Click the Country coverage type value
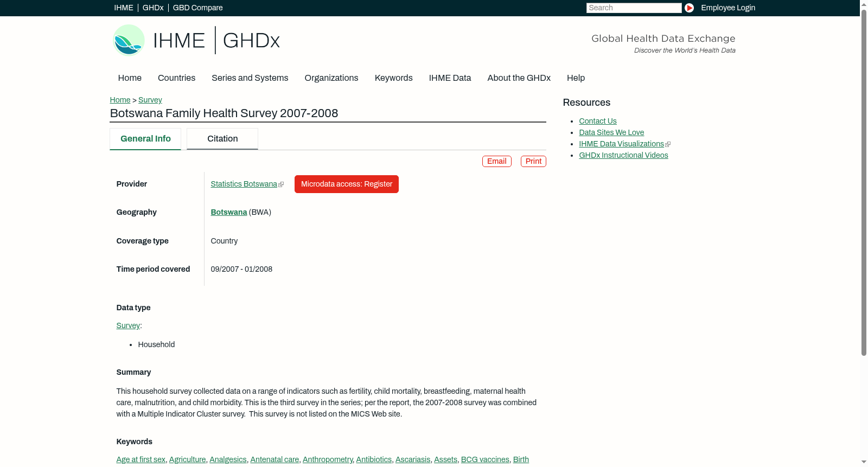This screenshot has width=868, height=467. pyautogui.click(x=224, y=241)
